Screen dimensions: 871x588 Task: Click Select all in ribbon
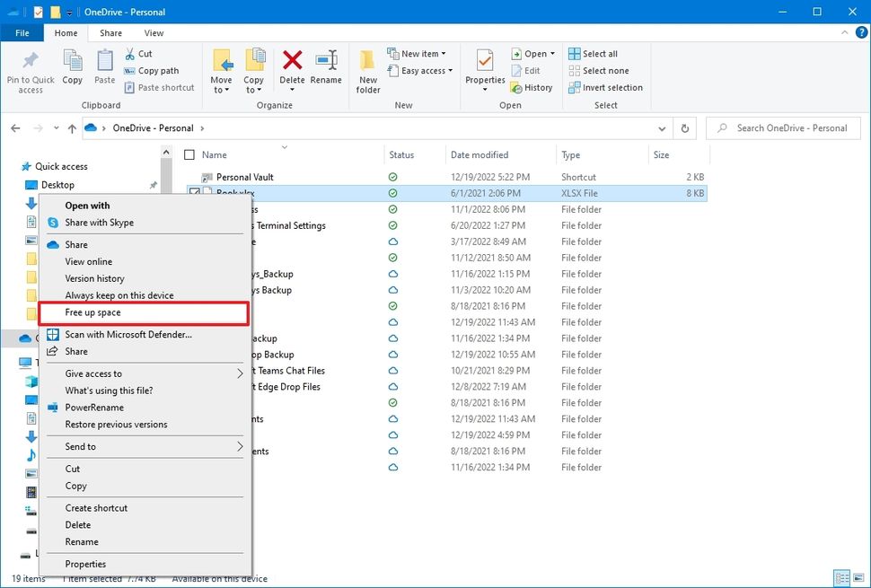point(594,54)
